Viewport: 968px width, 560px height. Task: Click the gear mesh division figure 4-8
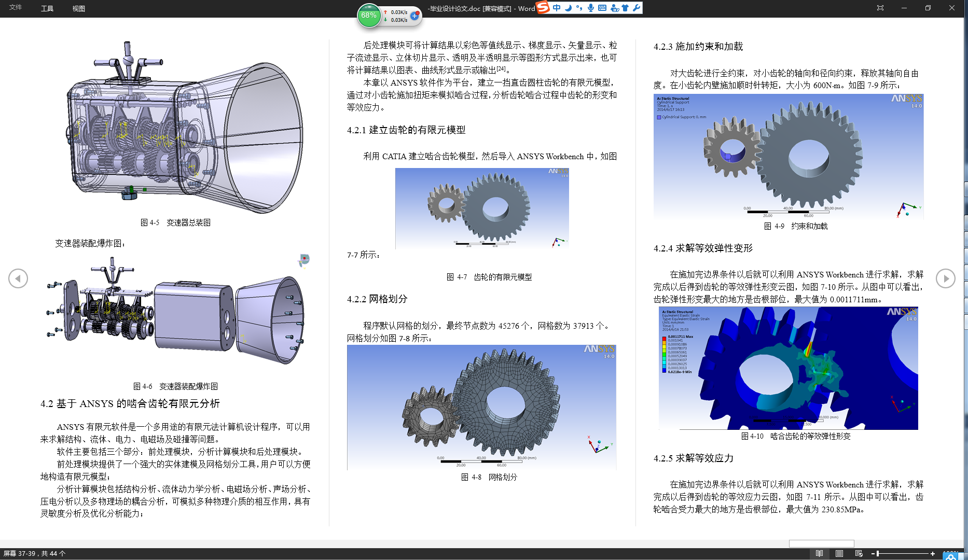[481, 408]
